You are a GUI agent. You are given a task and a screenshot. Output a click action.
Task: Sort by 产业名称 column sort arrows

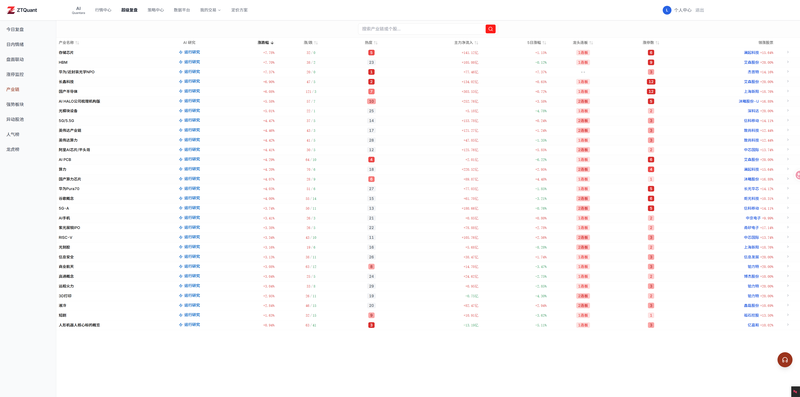click(78, 43)
